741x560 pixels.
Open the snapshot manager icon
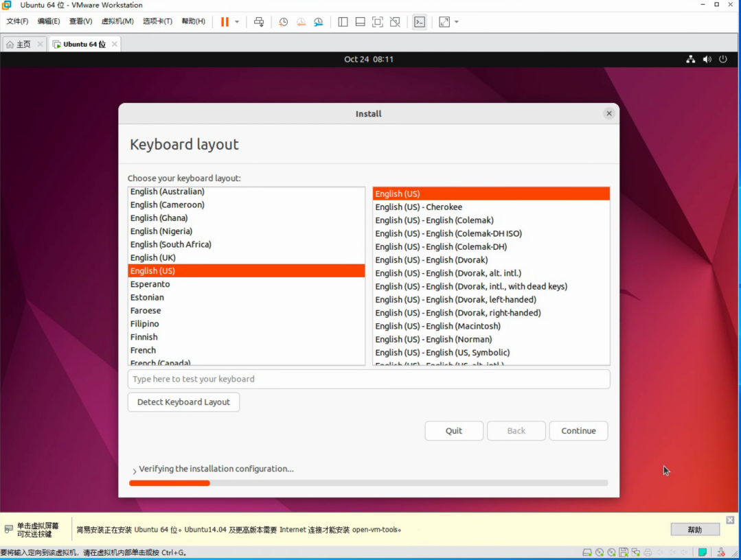click(319, 22)
